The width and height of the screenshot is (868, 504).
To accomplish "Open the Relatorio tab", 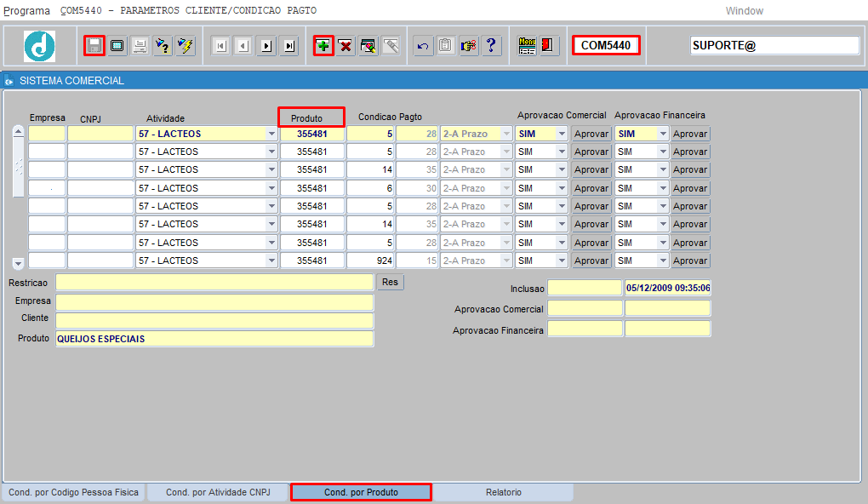I will coord(503,492).
